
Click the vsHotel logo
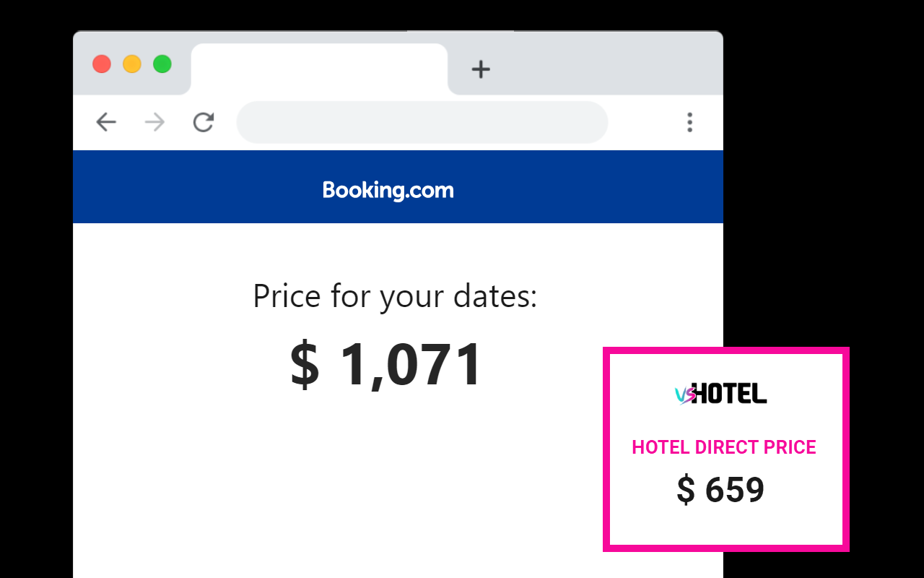pos(721,394)
